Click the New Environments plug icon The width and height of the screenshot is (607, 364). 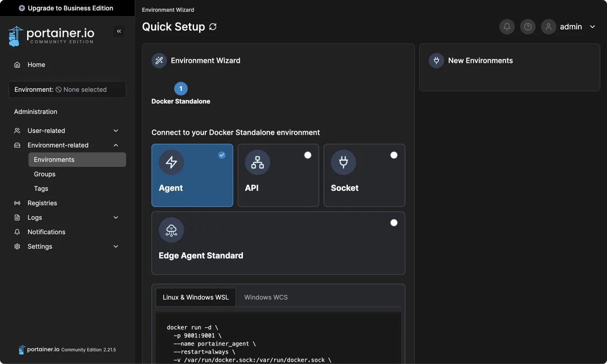coord(436,61)
